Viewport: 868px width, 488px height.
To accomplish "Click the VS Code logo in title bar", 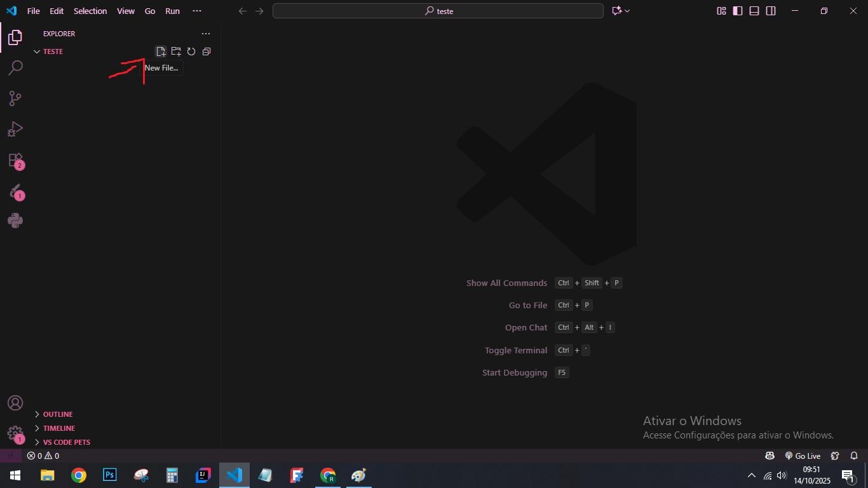I will (11, 11).
